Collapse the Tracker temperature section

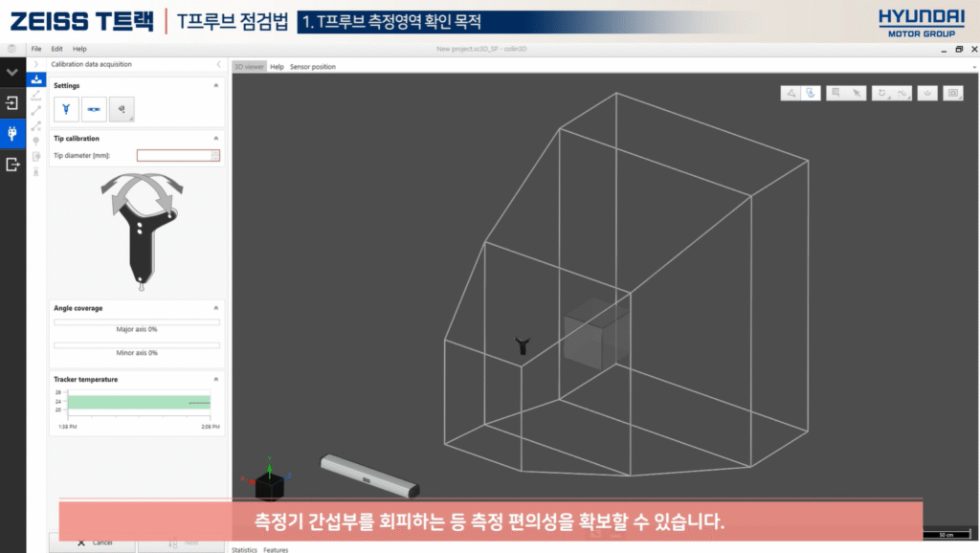215,380
